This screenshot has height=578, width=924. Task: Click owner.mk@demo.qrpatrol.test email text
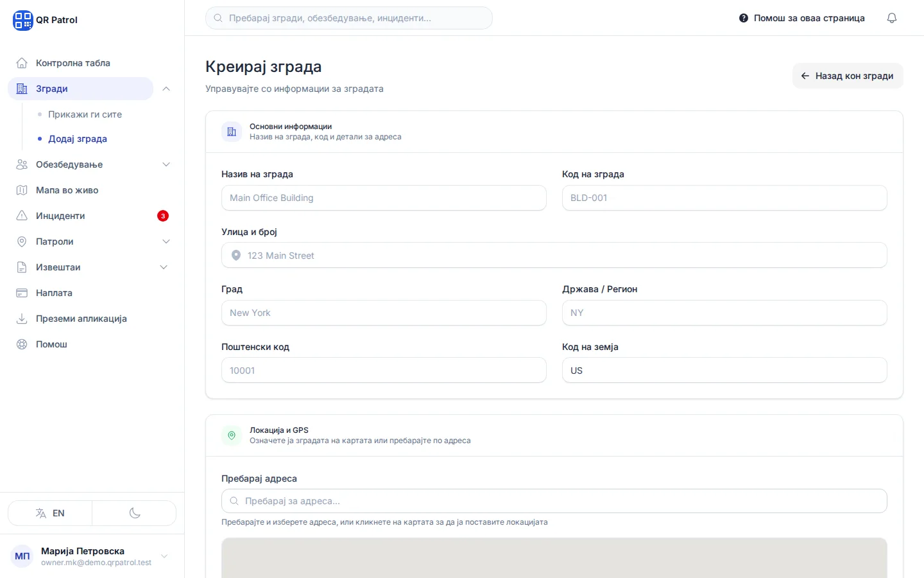[96, 563]
